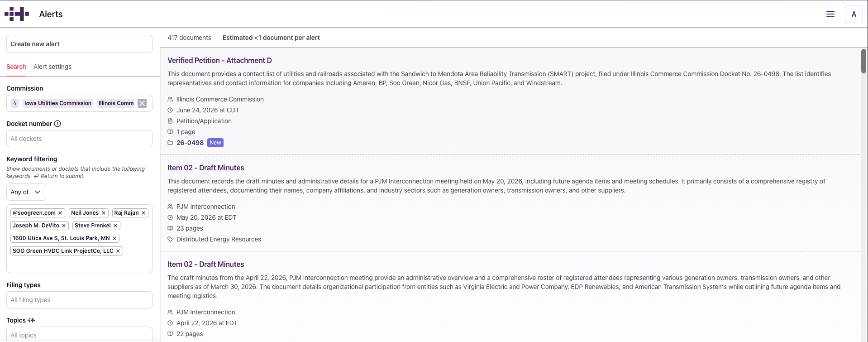The height and width of the screenshot is (342, 868).
Task: Open docket 26-0498 link
Action: tap(190, 143)
